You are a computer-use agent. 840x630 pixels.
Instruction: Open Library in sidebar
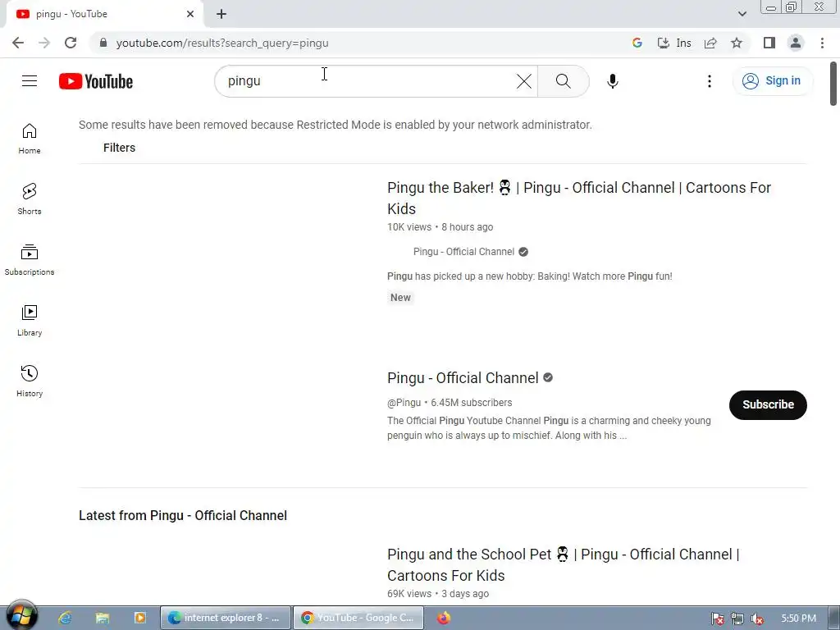point(30,321)
